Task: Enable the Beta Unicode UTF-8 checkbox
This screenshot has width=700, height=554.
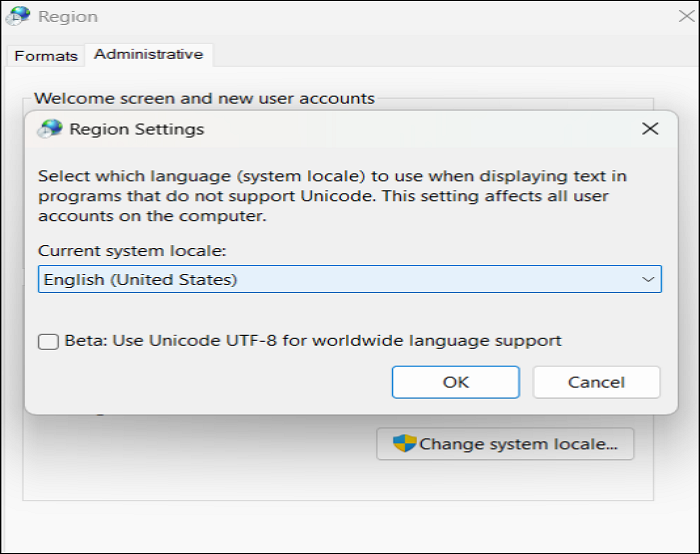Action: [x=48, y=341]
